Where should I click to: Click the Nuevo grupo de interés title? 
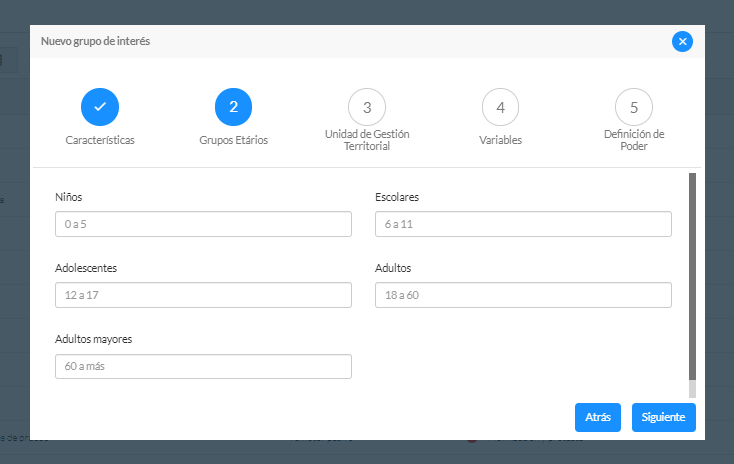tap(95, 41)
